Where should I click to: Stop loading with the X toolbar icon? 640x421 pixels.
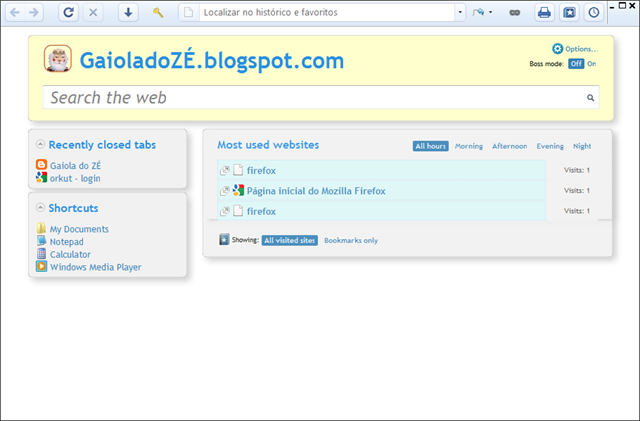point(93,13)
